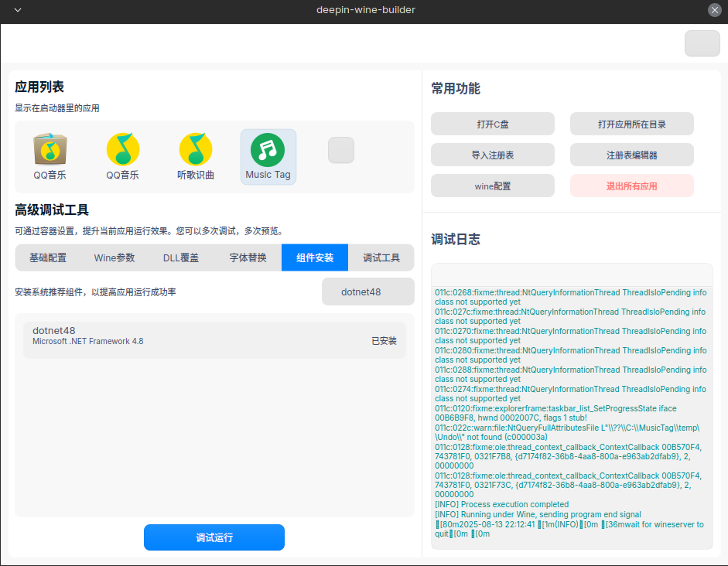728x566 pixels.
Task: Close the deepin-wine-builder window
Action: pyautogui.click(x=715, y=10)
